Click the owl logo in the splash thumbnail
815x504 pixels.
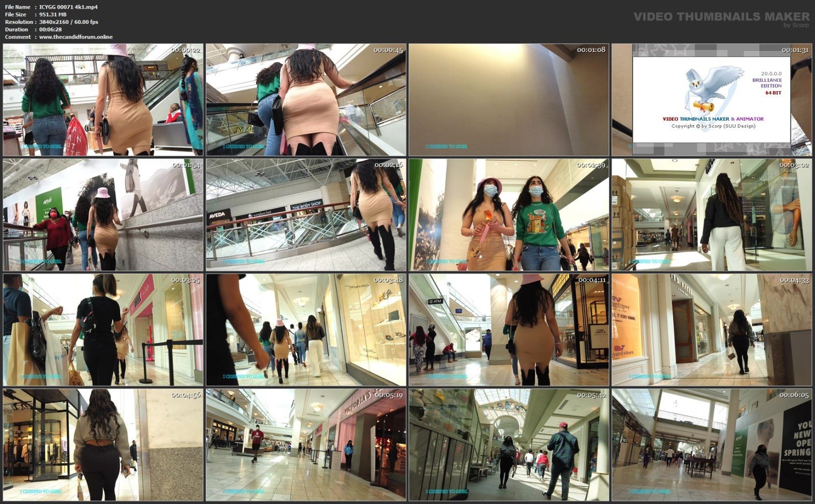pyautogui.click(x=713, y=89)
